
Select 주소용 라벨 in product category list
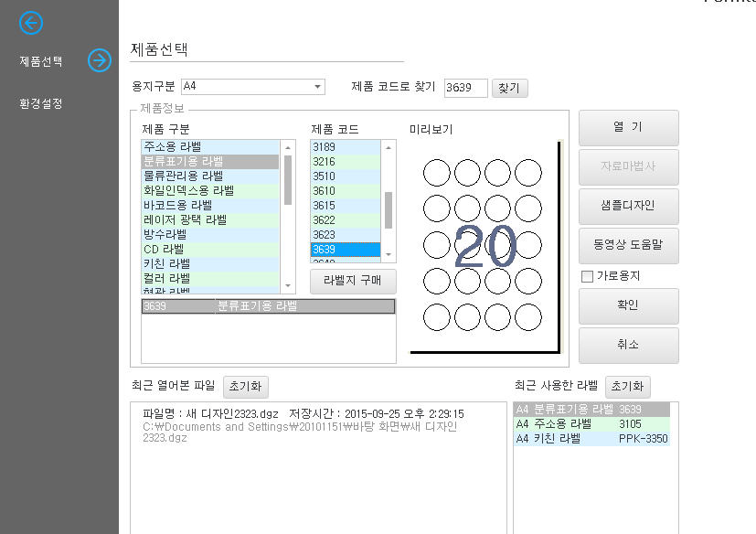[210, 146]
